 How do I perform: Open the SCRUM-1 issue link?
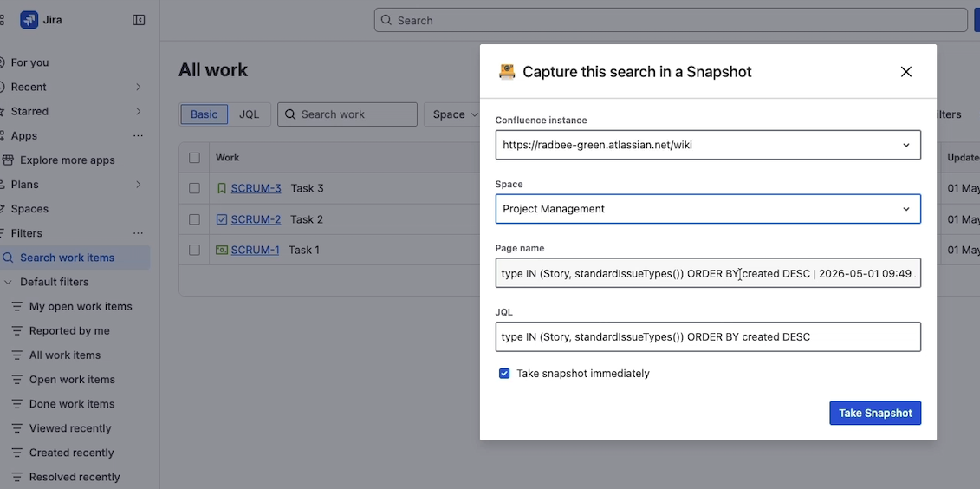255,250
